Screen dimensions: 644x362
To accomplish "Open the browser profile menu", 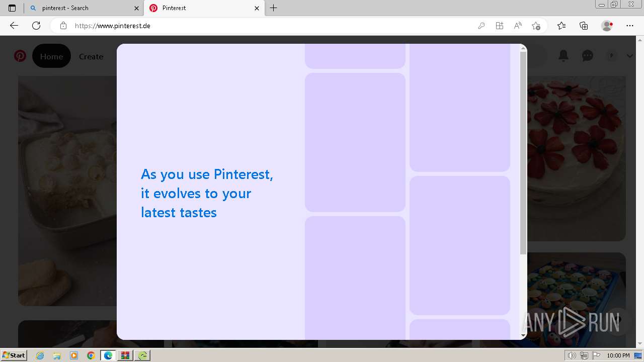I will [x=607, y=26].
